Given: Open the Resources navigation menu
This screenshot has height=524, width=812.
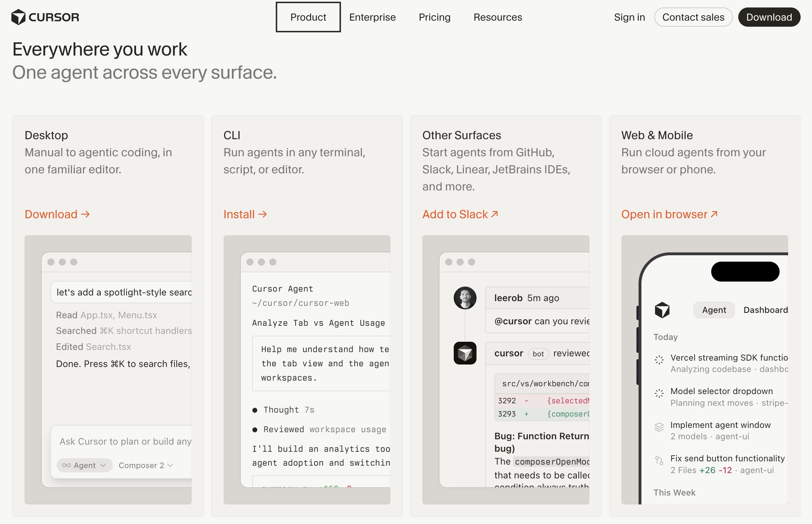Looking at the screenshot, I should (498, 17).
